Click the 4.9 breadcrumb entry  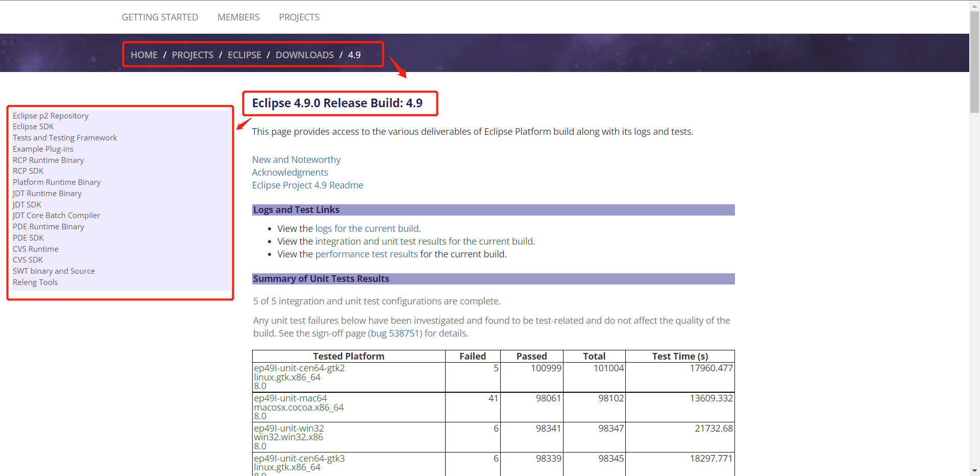click(354, 55)
